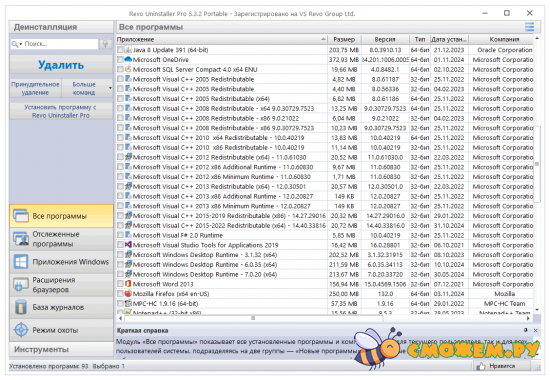Click the Visual Studio Tools icon
This screenshot has height=380, width=550.
(x=128, y=245)
